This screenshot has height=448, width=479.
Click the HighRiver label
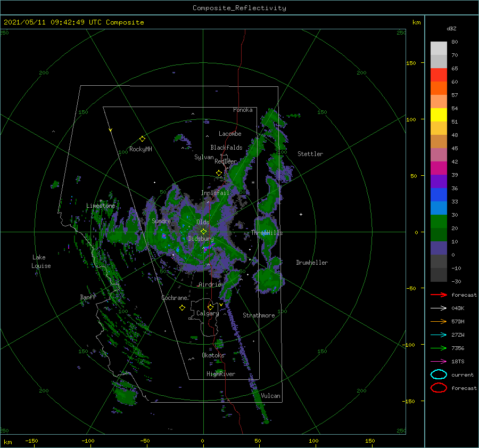click(221, 374)
